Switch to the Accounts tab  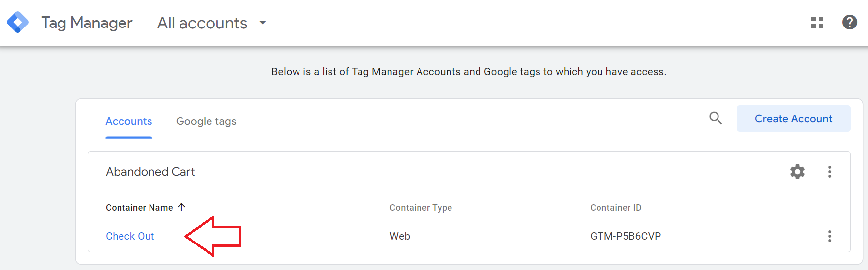(129, 121)
